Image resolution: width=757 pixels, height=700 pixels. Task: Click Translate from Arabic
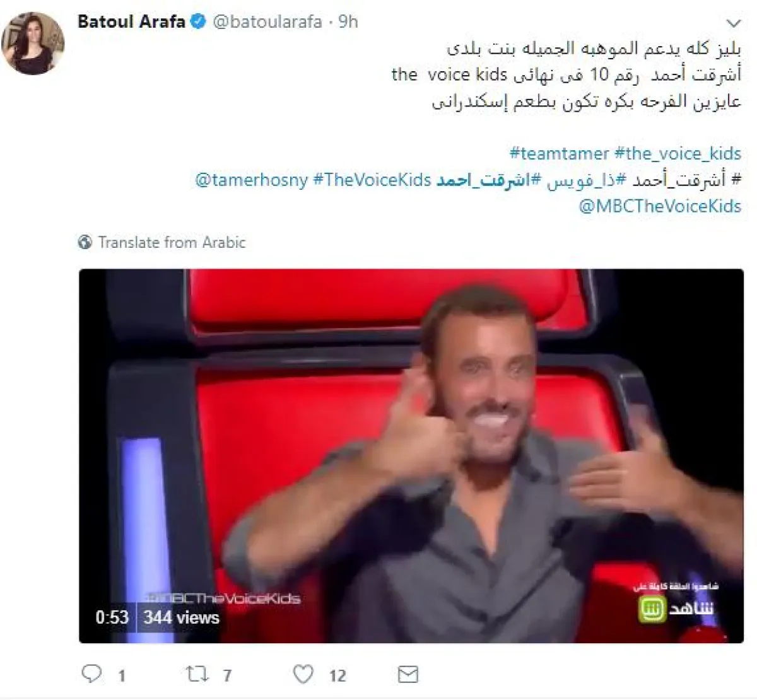click(x=172, y=242)
